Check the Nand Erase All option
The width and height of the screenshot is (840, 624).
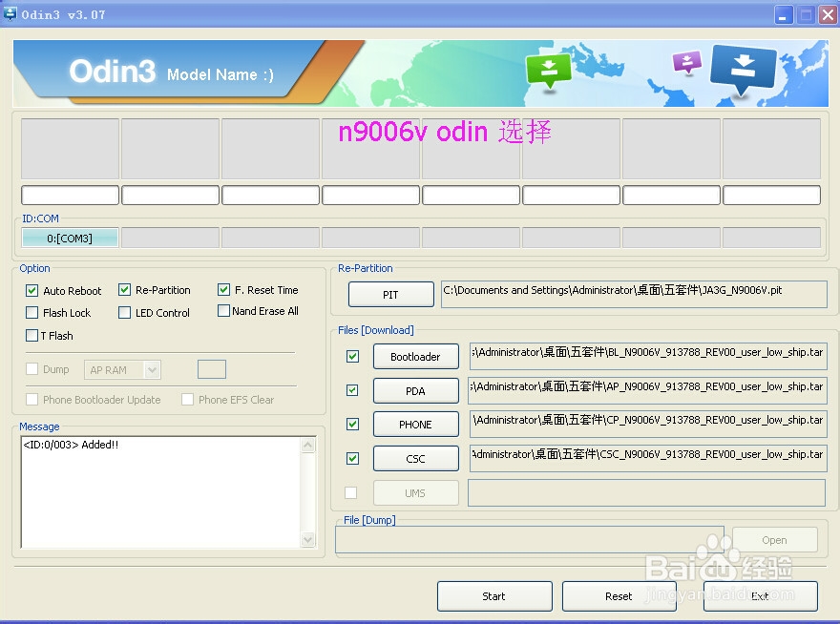[x=223, y=311]
